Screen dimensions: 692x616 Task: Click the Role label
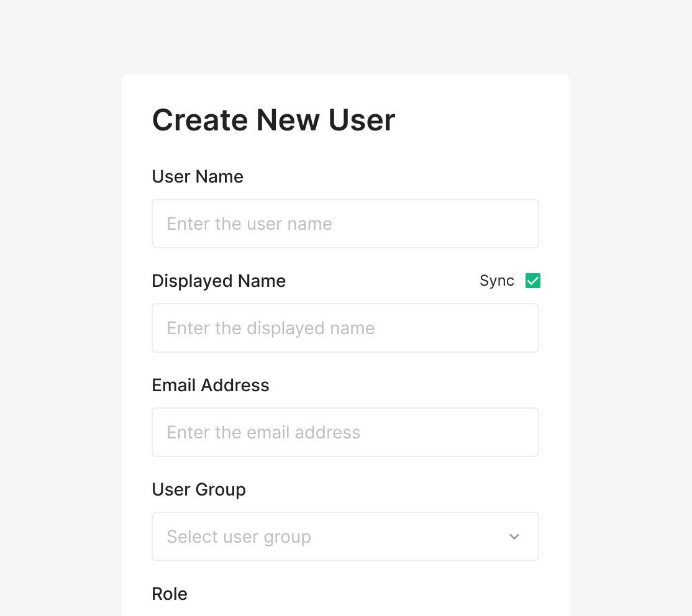pyautogui.click(x=170, y=594)
